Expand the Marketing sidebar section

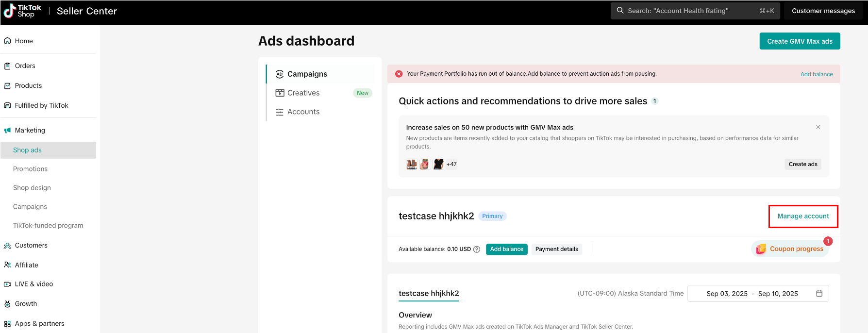(30, 130)
